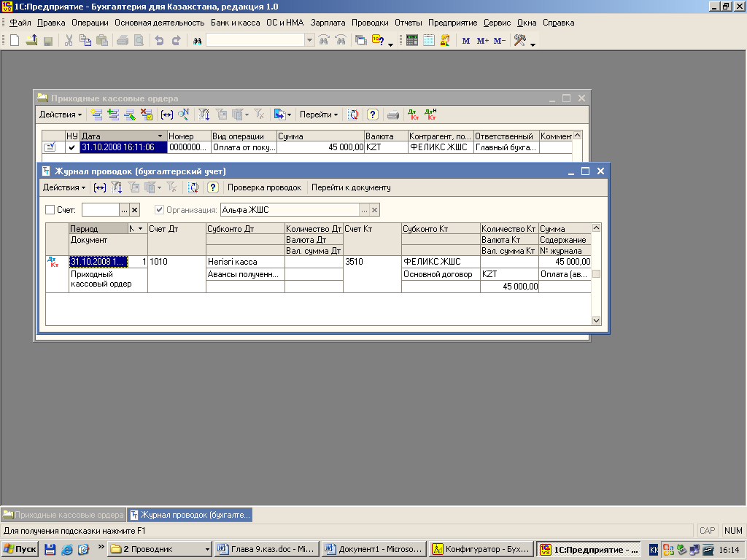Open Организация selection ellipsis button

[365, 210]
